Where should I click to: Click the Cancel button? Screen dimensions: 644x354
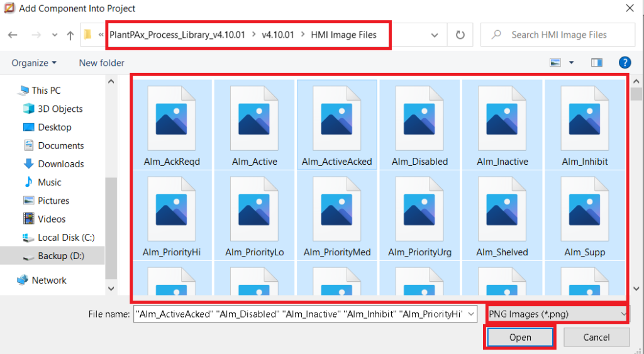click(x=596, y=337)
